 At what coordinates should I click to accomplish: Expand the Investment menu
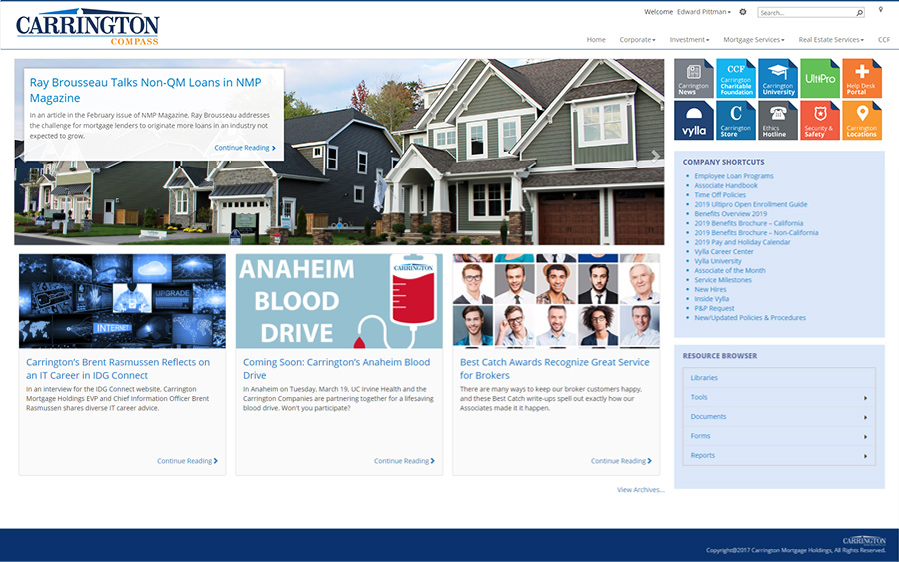coord(689,40)
